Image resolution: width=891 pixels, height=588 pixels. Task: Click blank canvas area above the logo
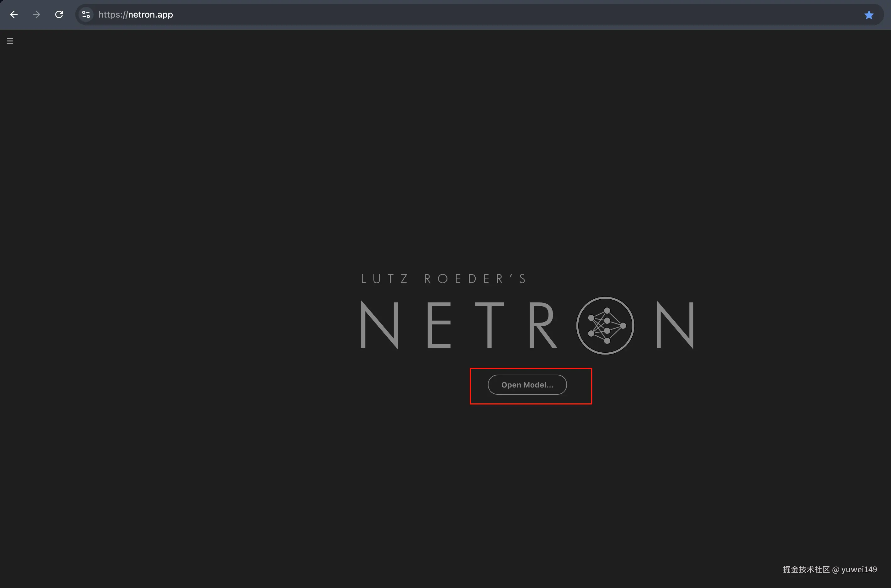[445, 150]
